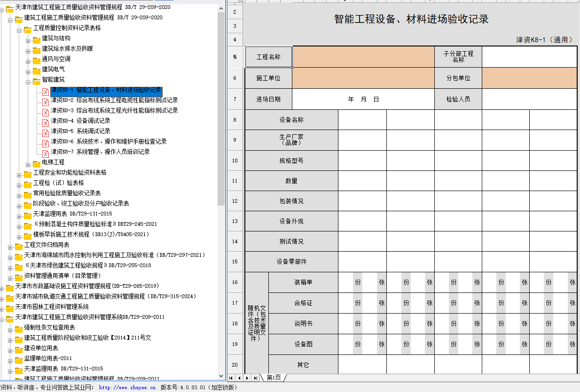The height and width of the screenshot is (392, 580).
Task: Click the 检验人员 value cell
Action: click(529, 99)
